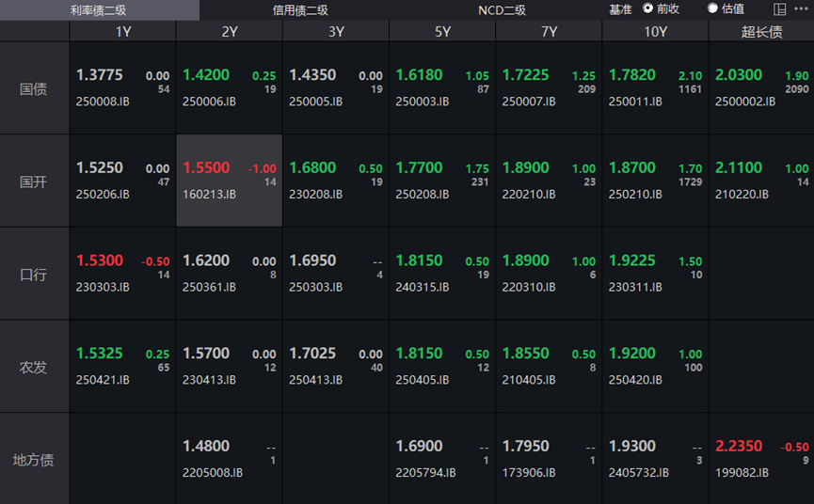This screenshot has width=814, height=504.
Task: Switch to the 信用债二级 tab
Action: tap(300, 10)
